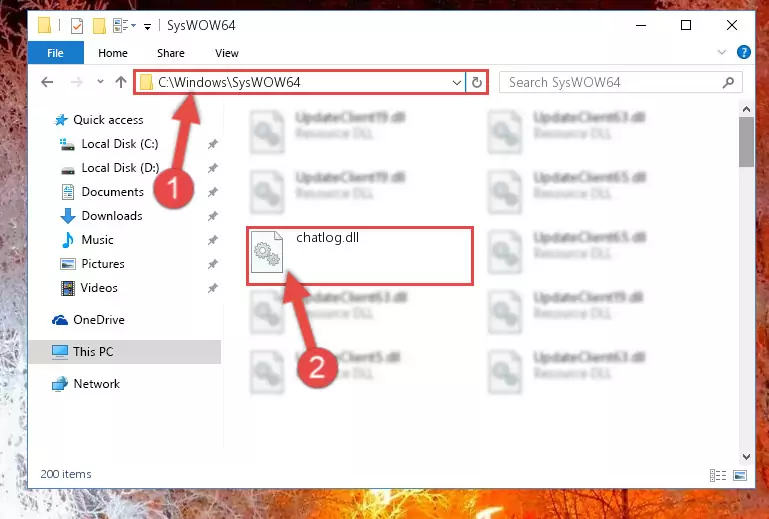Click the folder icon in title bar

[44, 25]
